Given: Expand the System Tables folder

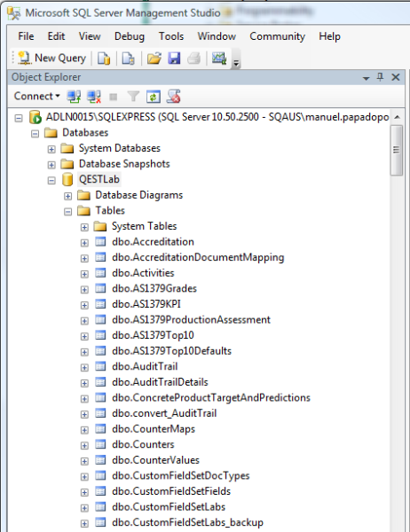Looking at the screenshot, I should click(84, 227).
